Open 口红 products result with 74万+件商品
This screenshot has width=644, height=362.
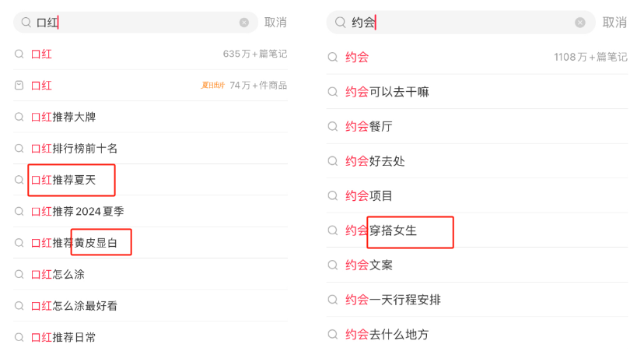pos(156,86)
